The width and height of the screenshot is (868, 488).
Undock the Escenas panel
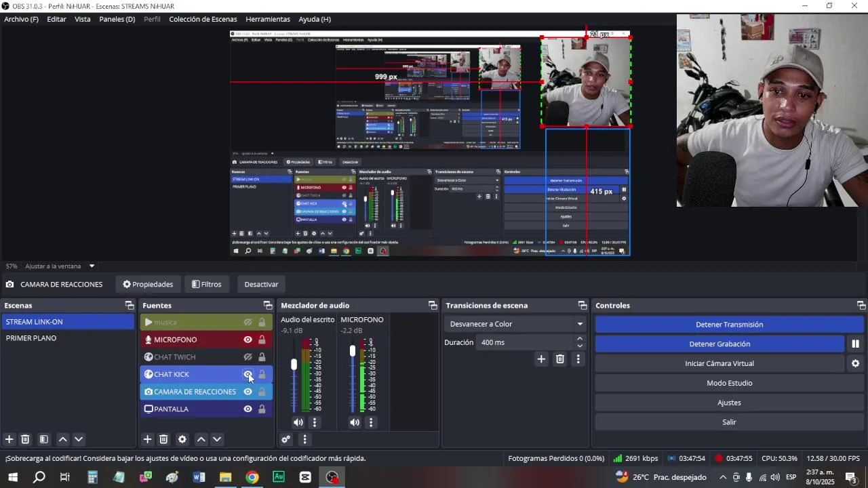(x=130, y=306)
